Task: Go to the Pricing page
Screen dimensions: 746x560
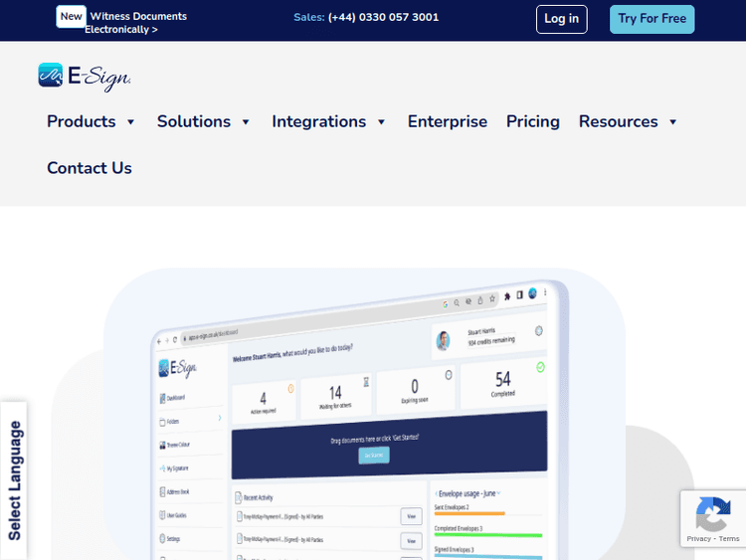Action: (x=532, y=121)
